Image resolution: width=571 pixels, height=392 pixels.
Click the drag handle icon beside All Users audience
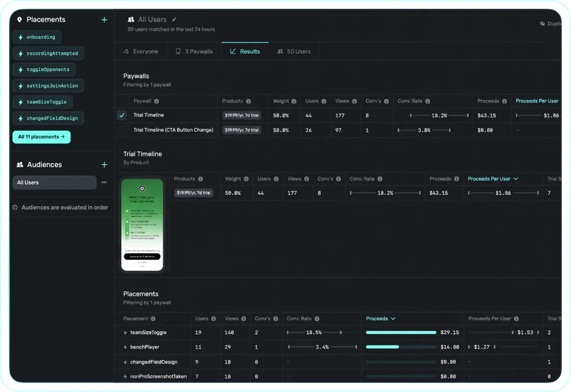(x=104, y=183)
